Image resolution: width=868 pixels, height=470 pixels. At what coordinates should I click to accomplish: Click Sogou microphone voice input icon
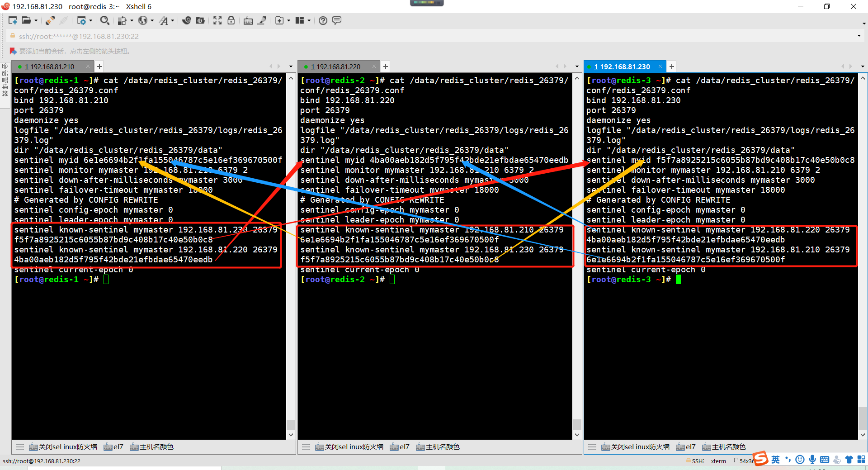pos(812,460)
